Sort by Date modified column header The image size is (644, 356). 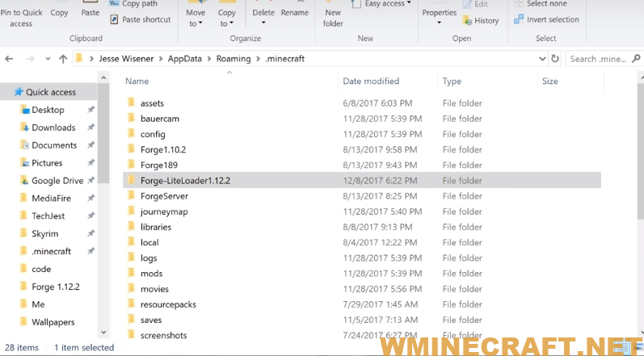[371, 82]
